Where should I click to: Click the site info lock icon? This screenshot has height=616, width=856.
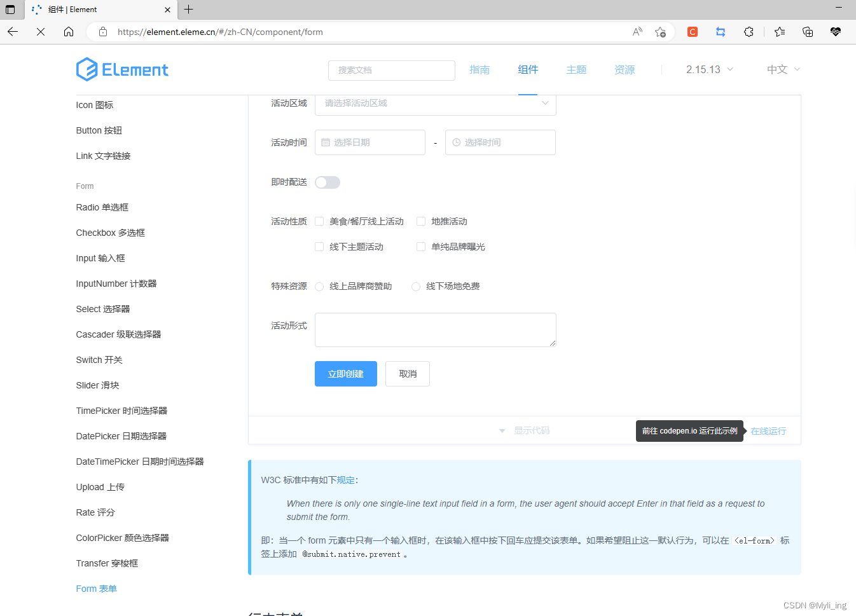tap(103, 32)
